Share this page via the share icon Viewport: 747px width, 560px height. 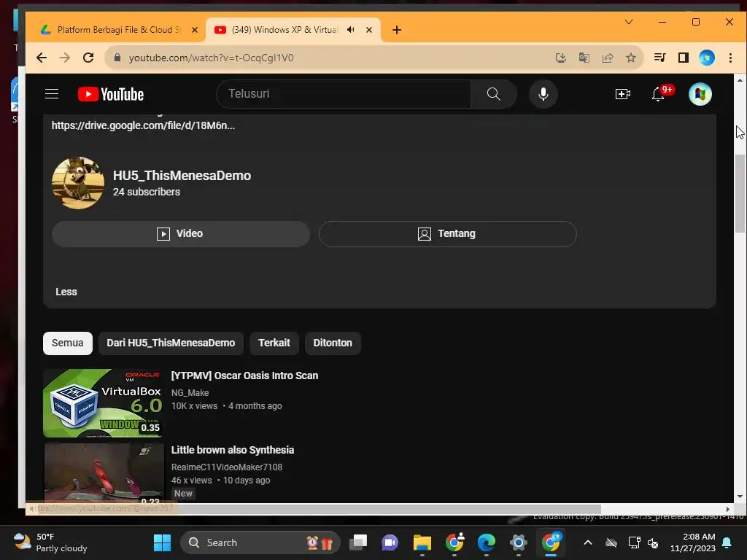(x=608, y=58)
